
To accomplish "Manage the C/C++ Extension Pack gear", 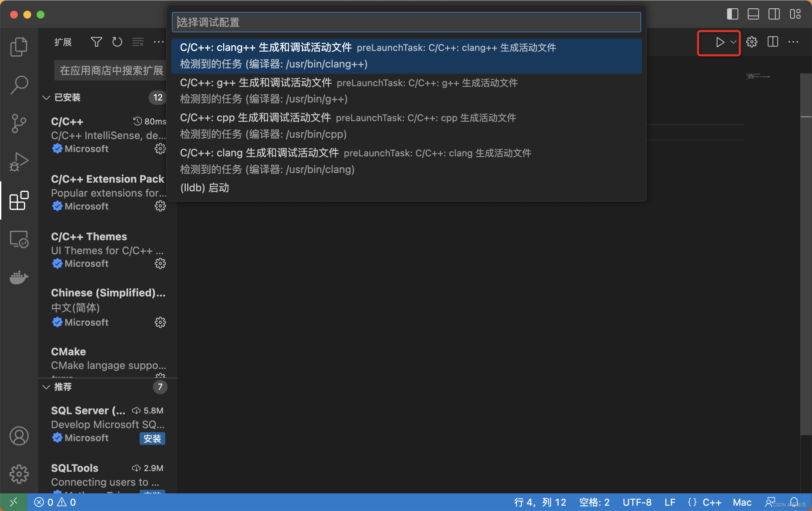I will (x=160, y=206).
